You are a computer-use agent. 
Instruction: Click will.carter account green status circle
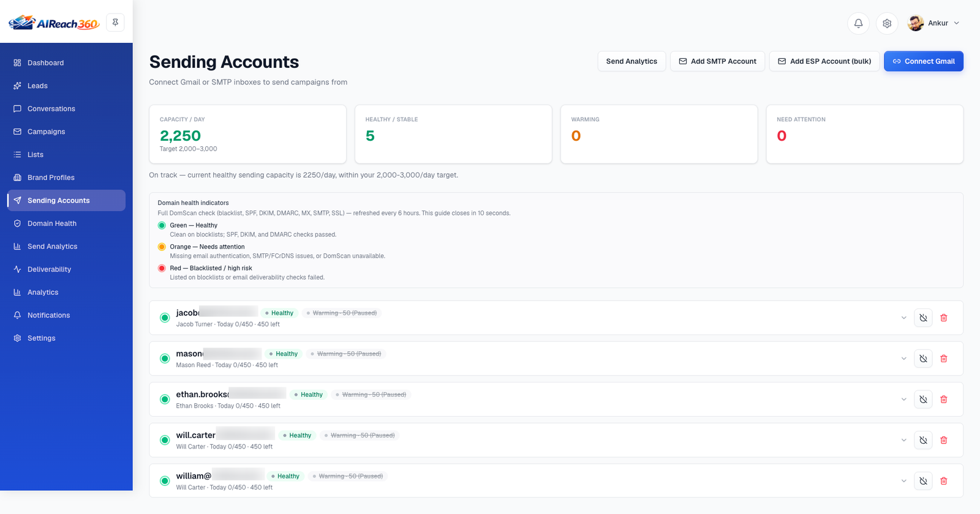(165, 440)
